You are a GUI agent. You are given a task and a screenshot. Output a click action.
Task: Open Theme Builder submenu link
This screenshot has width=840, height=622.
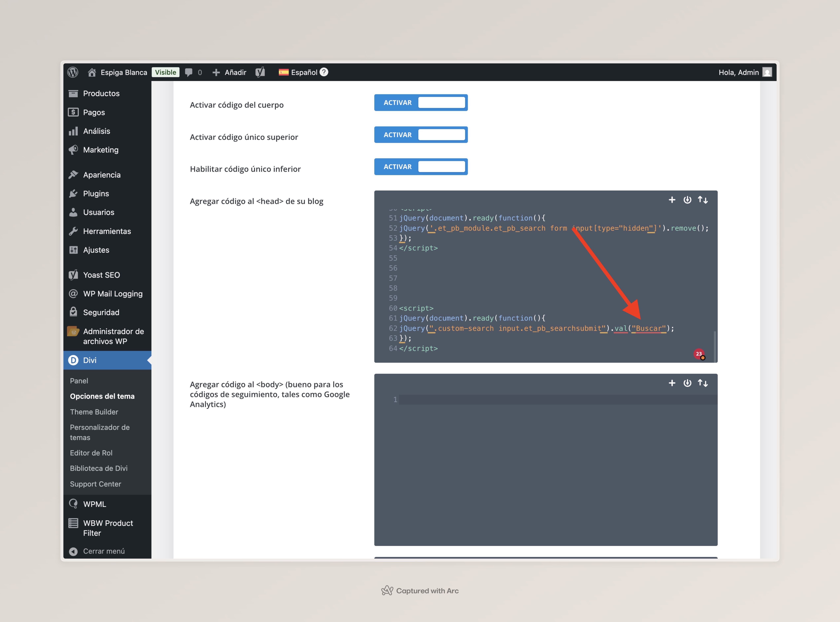(x=94, y=412)
